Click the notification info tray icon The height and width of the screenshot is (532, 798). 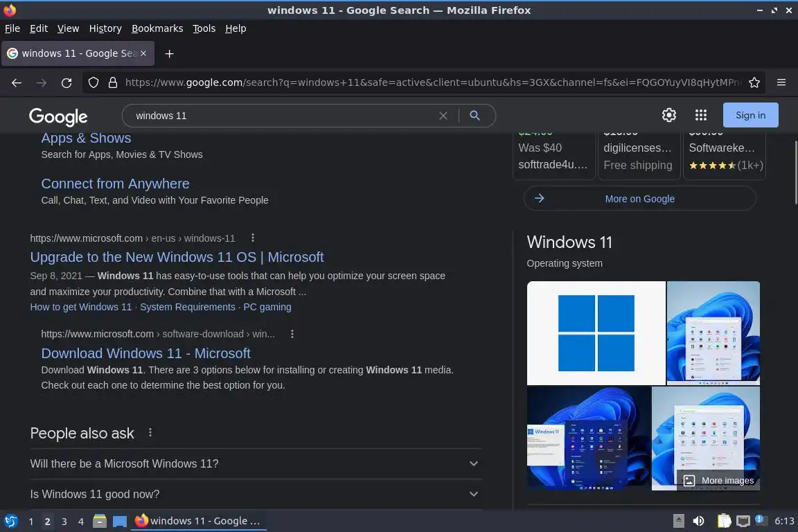[759, 519]
